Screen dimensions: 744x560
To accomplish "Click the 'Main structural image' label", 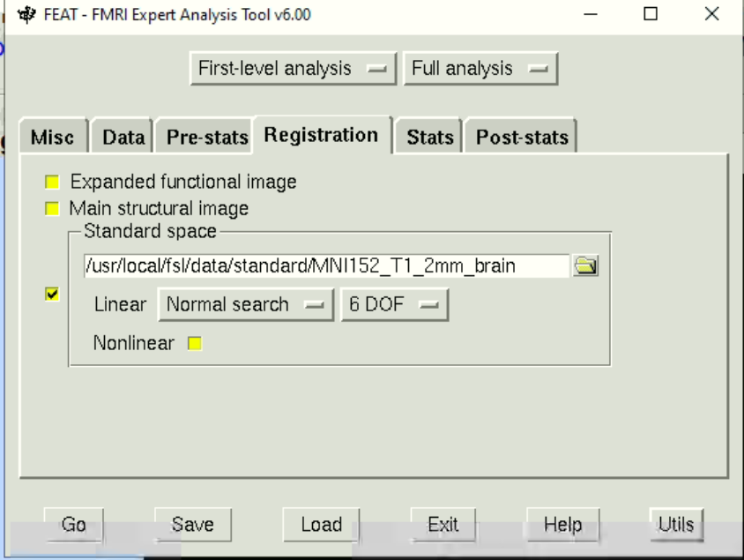I will point(159,208).
